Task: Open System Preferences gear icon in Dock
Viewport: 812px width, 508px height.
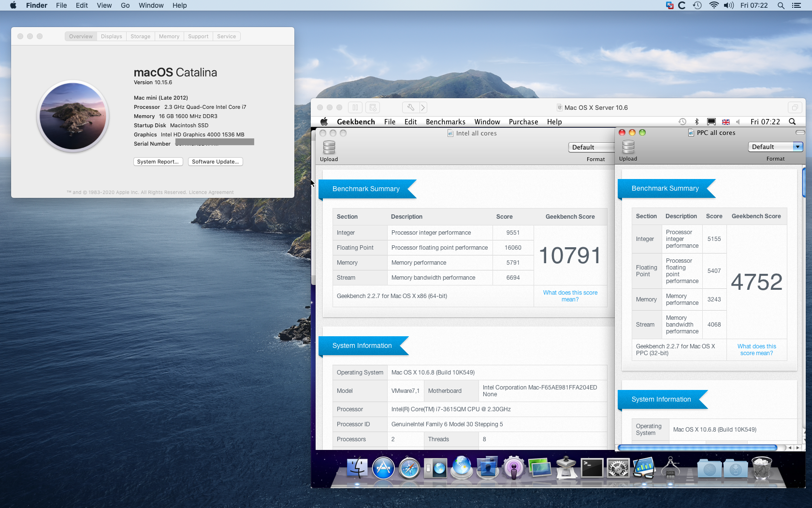Action: pos(618,468)
